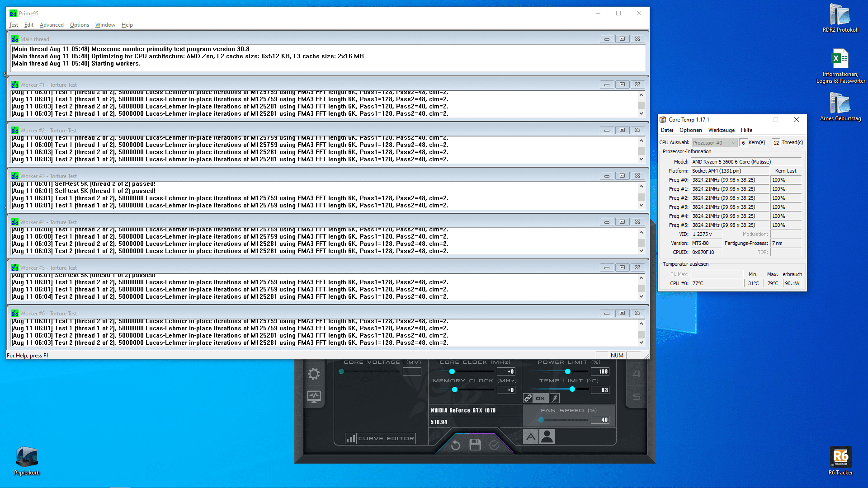Click Worker #2 Torture Test window icon
The image size is (868, 488).
tap(15, 130)
